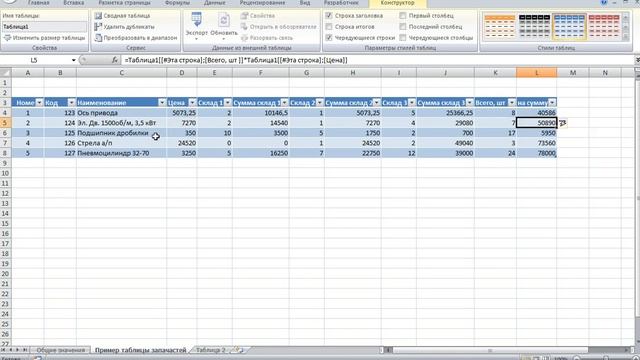Apply the red table style swatch

click(604, 27)
